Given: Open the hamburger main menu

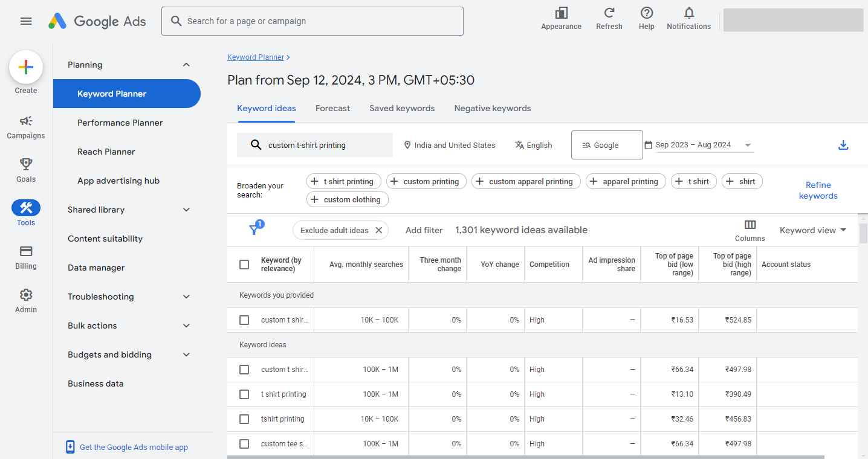Looking at the screenshot, I should click(26, 21).
